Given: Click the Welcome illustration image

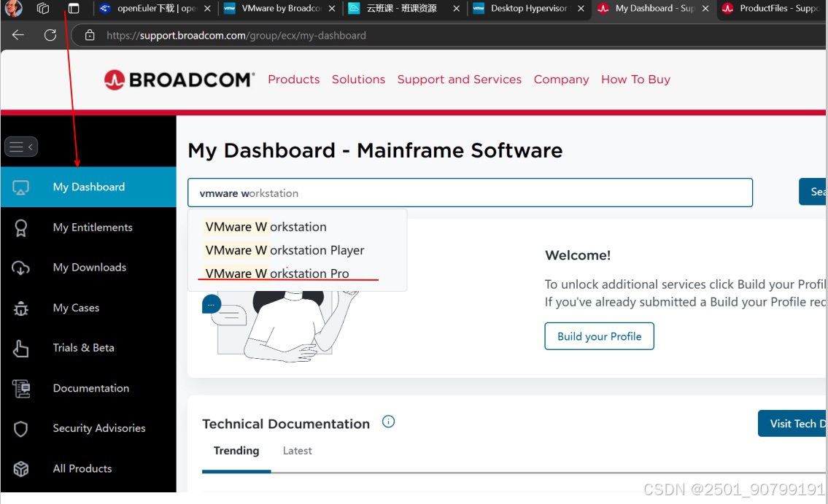Looking at the screenshot, I should pyautogui.click(x=280, y=326).
